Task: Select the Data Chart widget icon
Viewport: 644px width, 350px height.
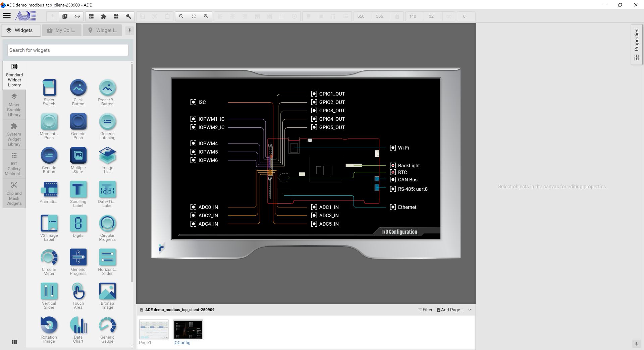Action: tap(78, 325)
